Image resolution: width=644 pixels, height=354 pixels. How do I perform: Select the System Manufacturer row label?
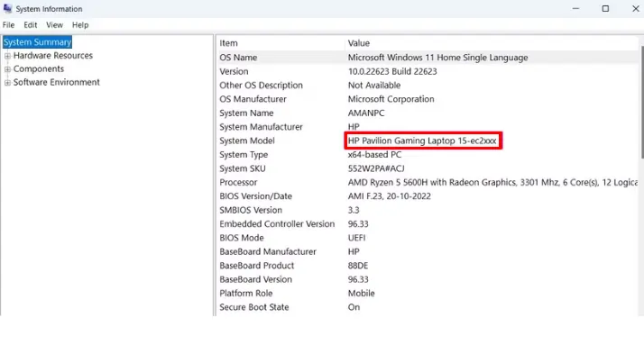pos(261,127)
